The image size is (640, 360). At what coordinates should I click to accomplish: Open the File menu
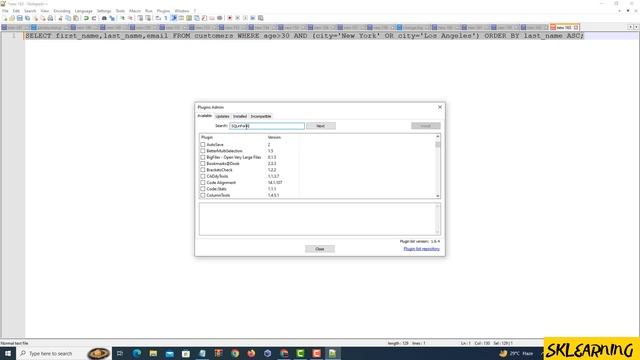click(5, 11)
